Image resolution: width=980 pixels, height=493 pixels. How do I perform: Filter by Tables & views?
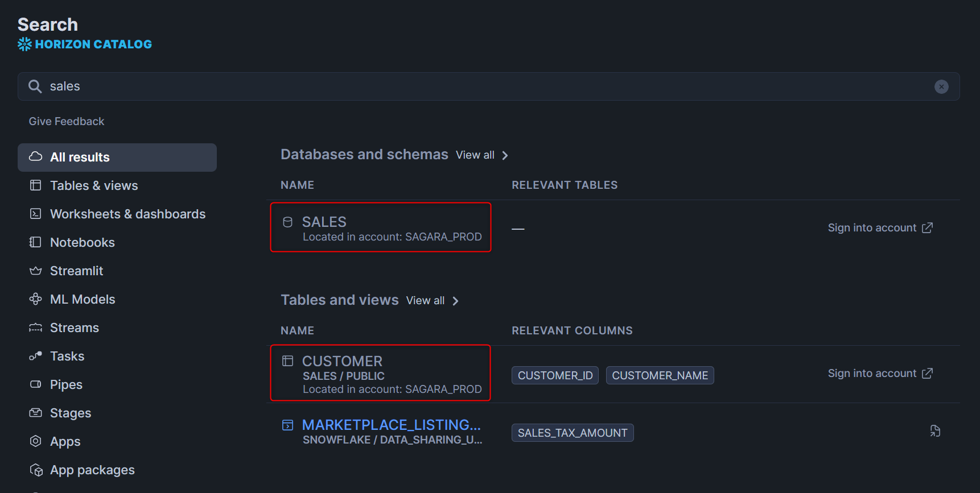click(x=94, y=186)
